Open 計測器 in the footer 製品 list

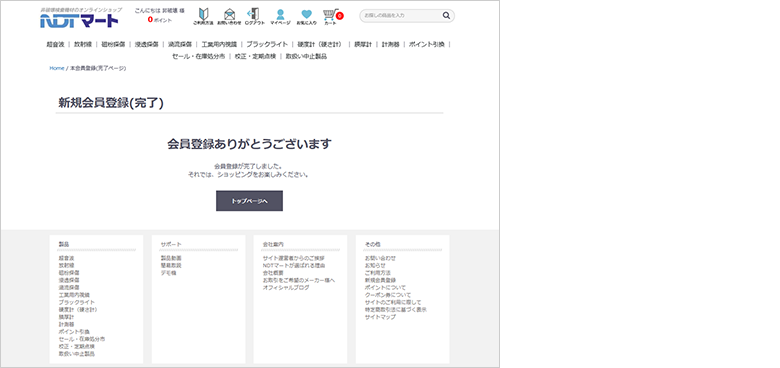(x=66, y=324)
